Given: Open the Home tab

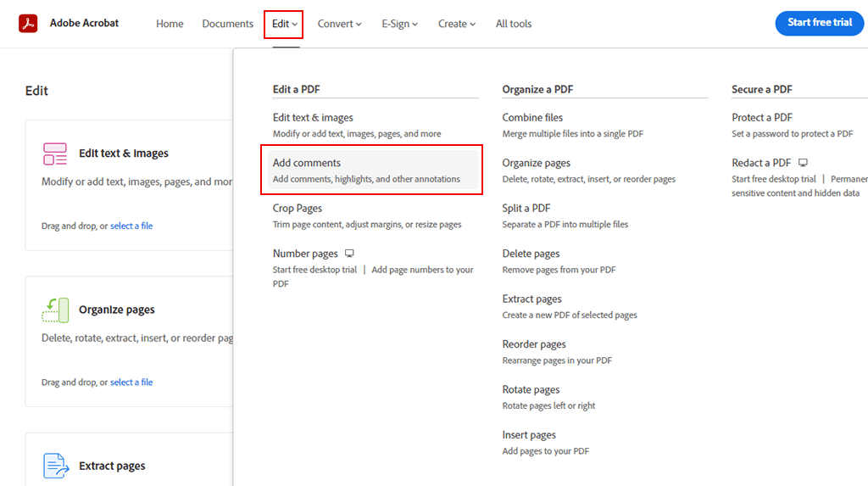Looking at the screenshot, I should pyautogui.click(x=170, y=24).
